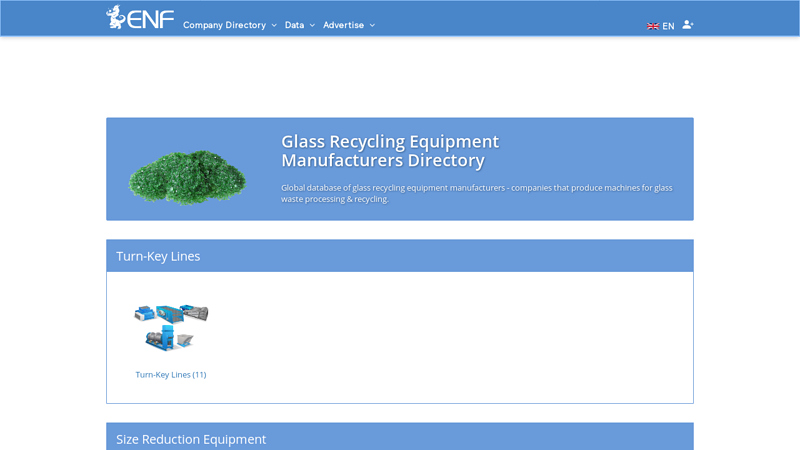Click the Turn-Key Lines section header
Image resolution: width=800 pixels, height=450 pixels.
coord(400,256)
